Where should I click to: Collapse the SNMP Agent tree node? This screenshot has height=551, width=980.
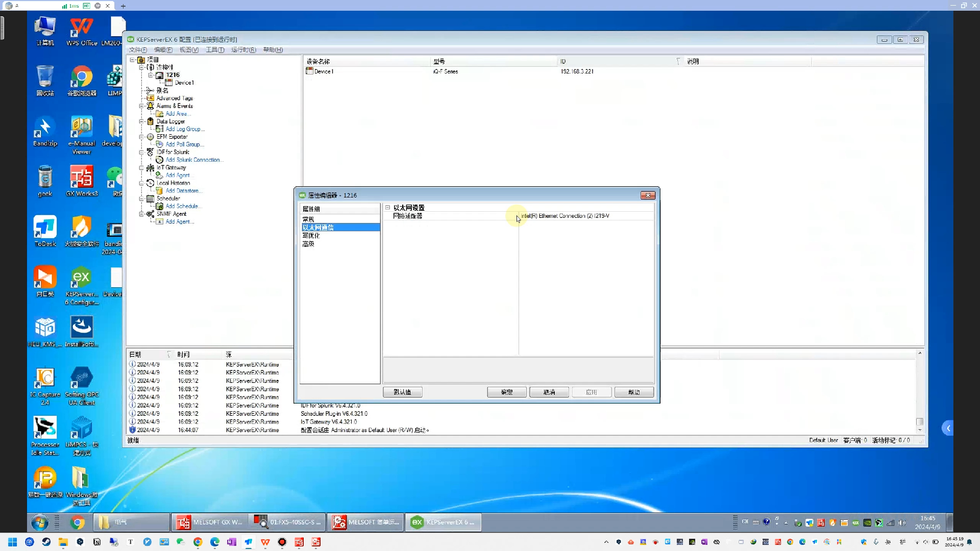coord(141,214)
